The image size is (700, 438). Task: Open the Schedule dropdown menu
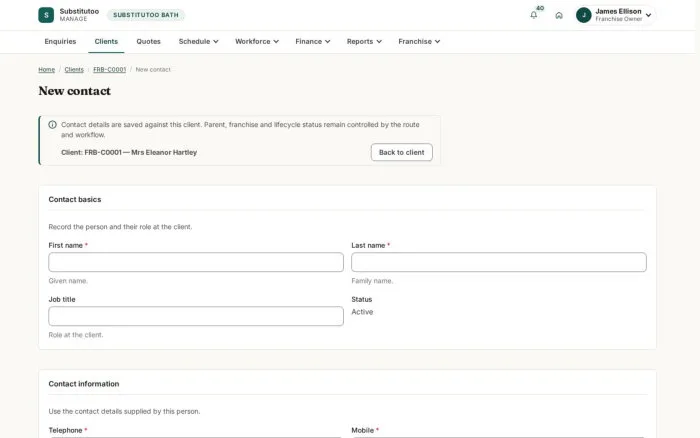click(198, 42)
